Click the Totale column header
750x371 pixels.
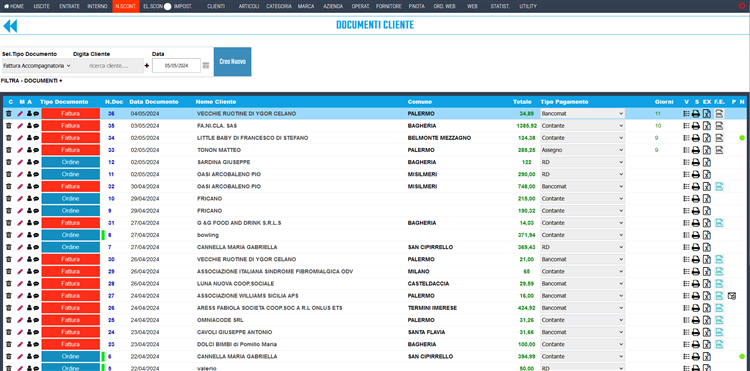click(522, 102)
